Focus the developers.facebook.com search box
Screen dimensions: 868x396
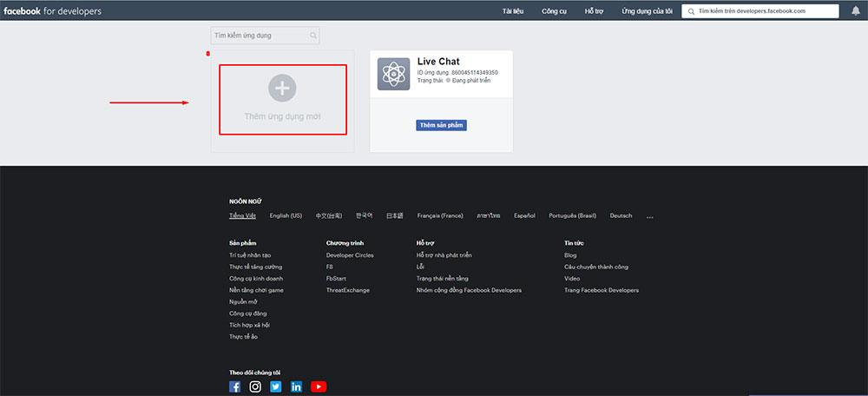764,11
